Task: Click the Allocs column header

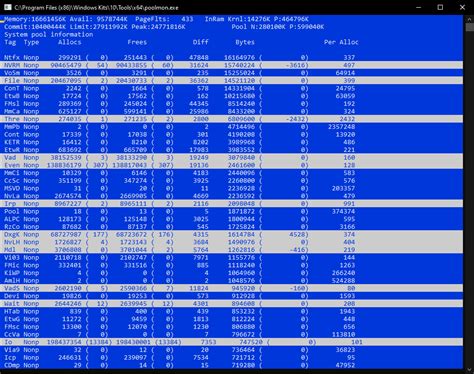Action: (69, 42)
